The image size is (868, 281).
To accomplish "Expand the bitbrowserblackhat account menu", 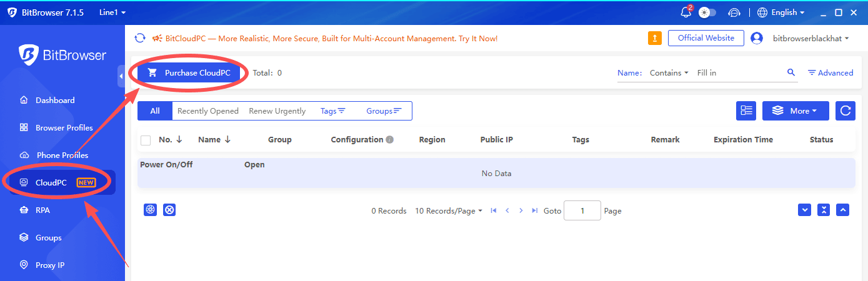I will (811, 38).
